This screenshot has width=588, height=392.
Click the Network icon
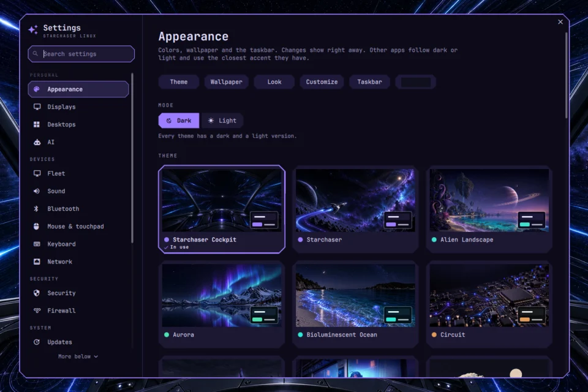pos(37,262)
